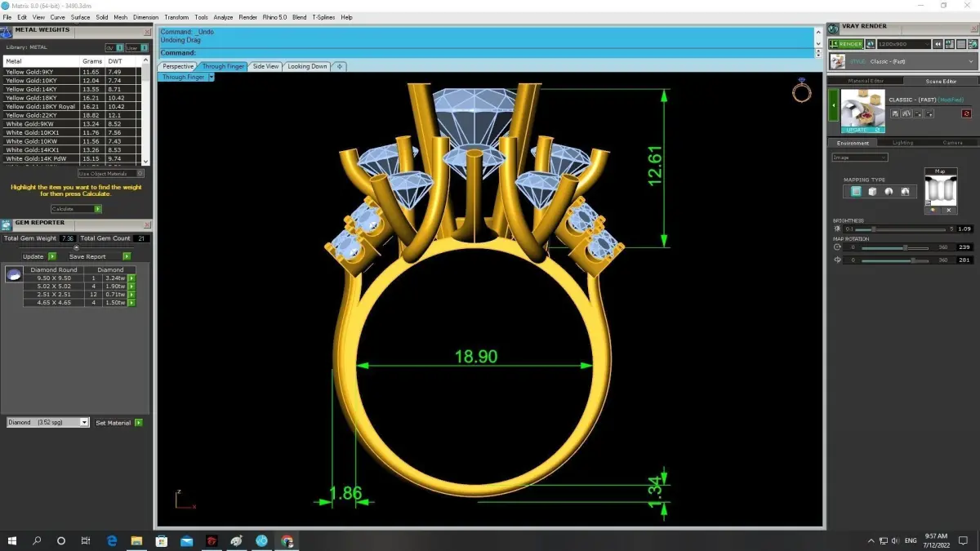Select the fourth mapping type icon

click(x=905, y=191)
